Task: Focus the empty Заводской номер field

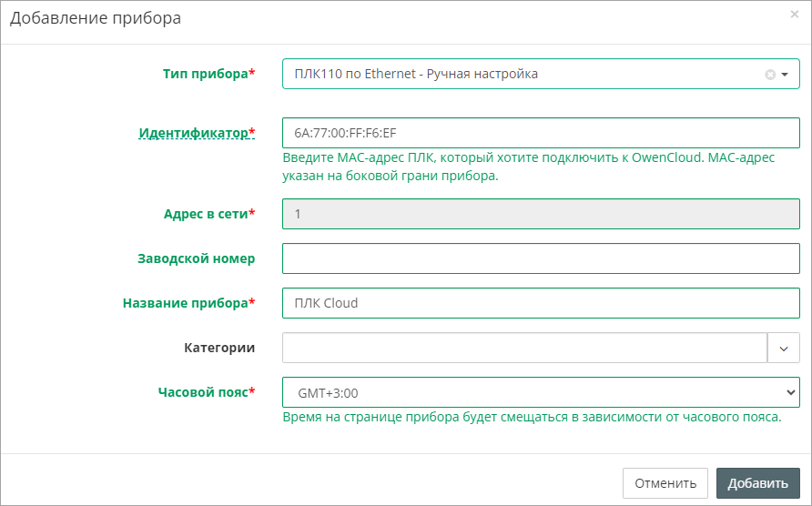Action: pos(541,258)
